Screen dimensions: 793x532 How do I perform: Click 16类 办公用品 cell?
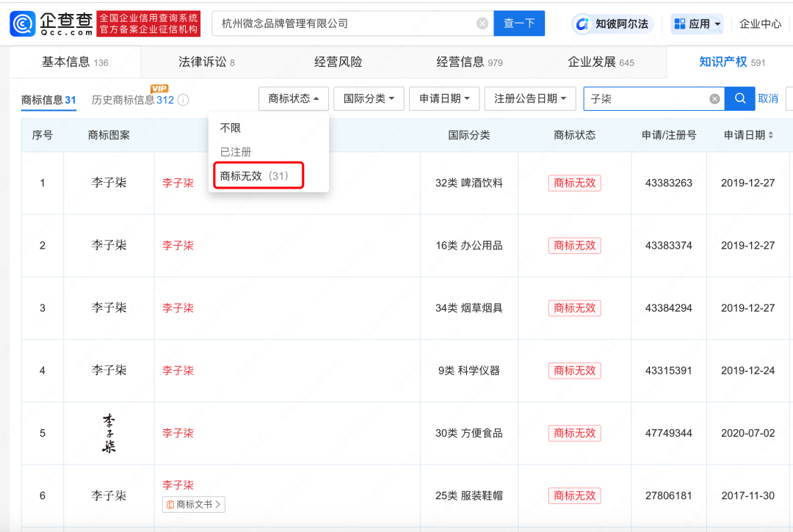tap(468, 246)
